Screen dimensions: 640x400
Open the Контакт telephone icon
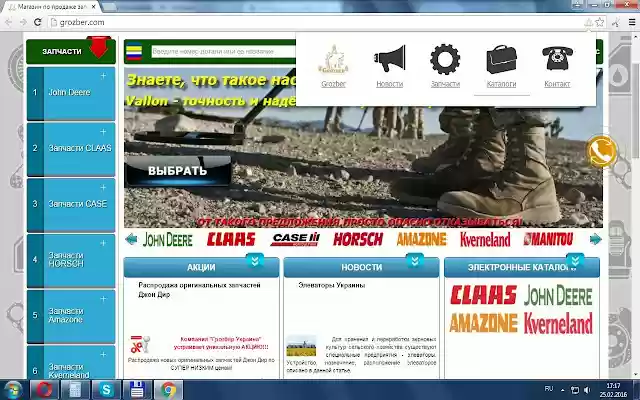(557, 58)
